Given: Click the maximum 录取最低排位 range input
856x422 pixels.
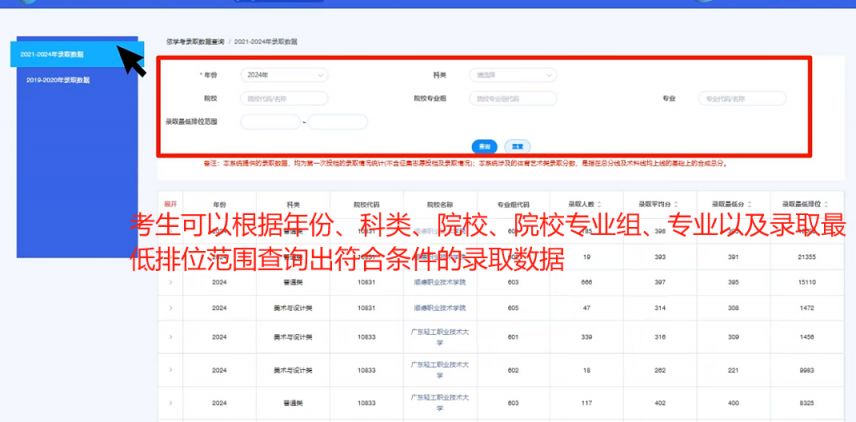Looking at the screenshot, I should [x=337, y=122].
